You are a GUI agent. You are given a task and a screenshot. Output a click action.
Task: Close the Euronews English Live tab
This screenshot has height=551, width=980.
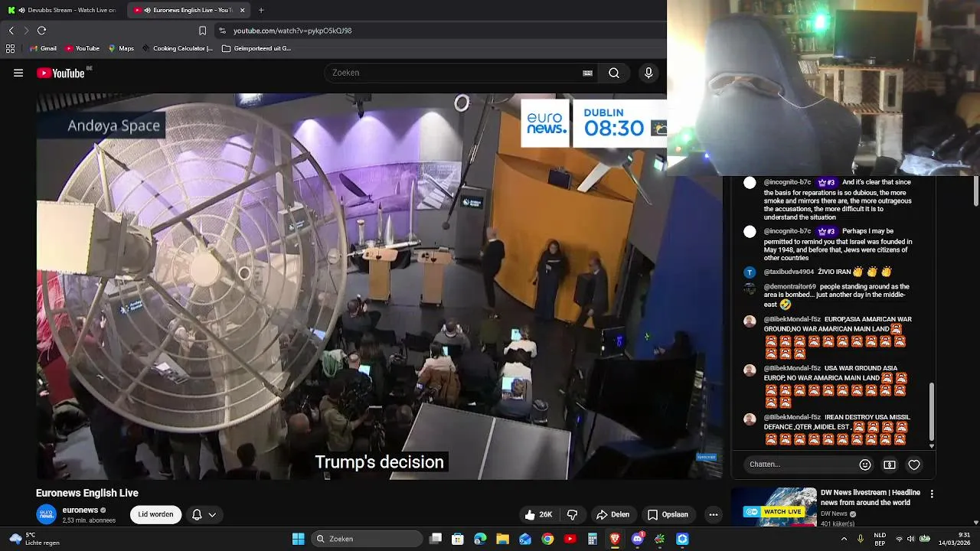point(242,10)
